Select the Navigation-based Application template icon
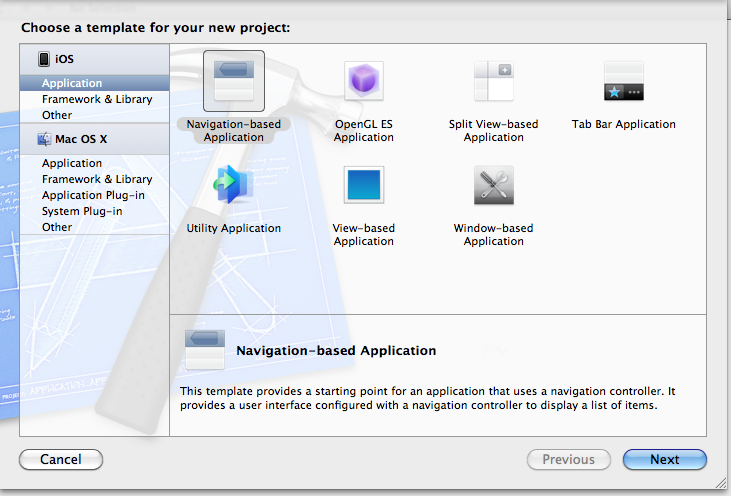The width and height of the screenshot is (731, 496). tap(234, 81)
